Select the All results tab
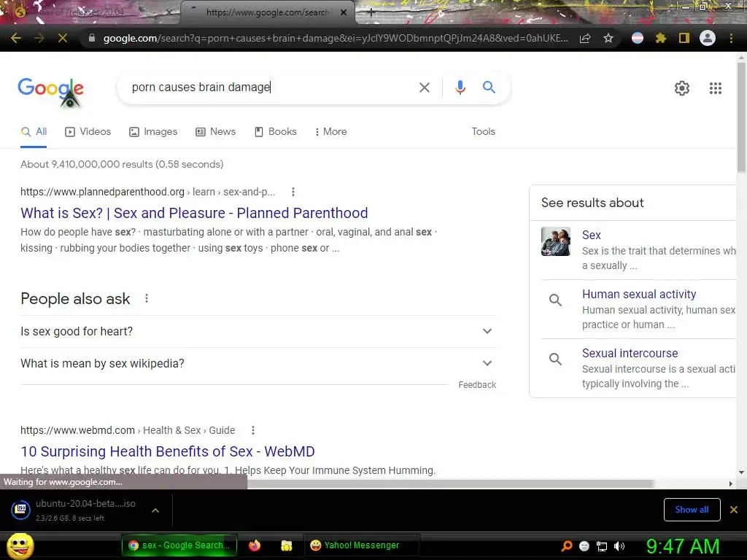This screenshot has height=560, width=747. tap(34, 131)
